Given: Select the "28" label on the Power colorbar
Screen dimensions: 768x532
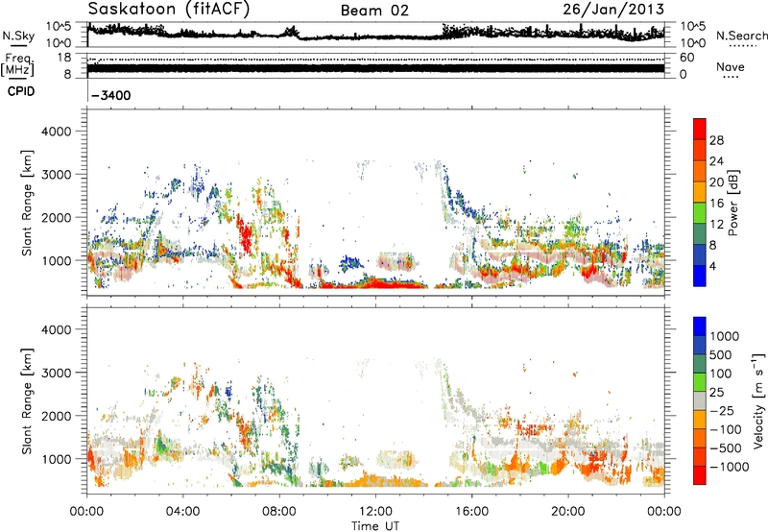Looking at the screenshot, I should coord(716,140).
